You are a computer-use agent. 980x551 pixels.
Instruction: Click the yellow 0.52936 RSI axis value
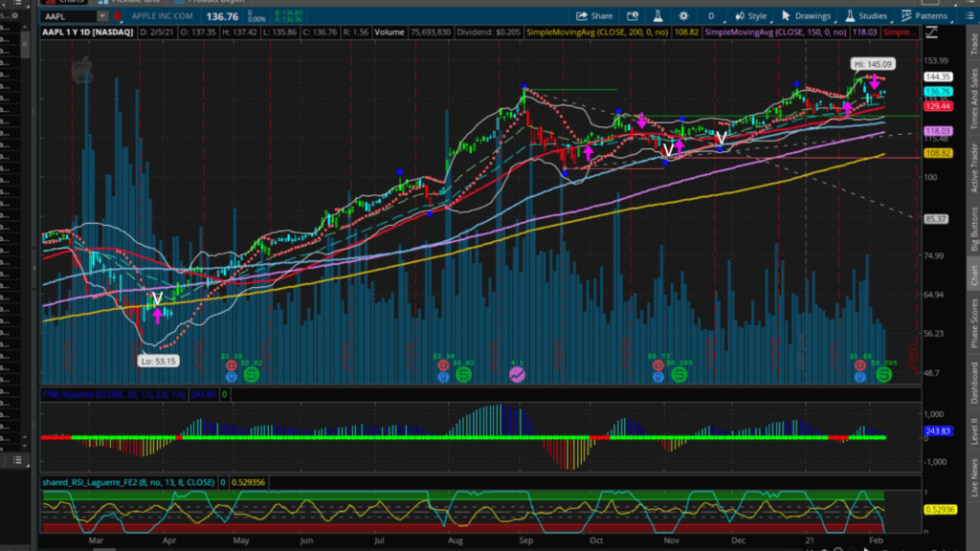pyautogui.click(x=940, y=510)
